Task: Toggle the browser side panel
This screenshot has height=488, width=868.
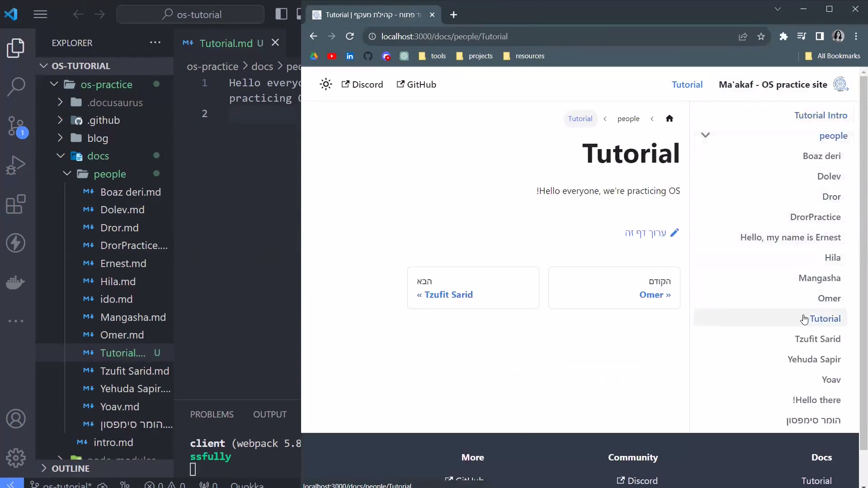Action: [820, 37]
